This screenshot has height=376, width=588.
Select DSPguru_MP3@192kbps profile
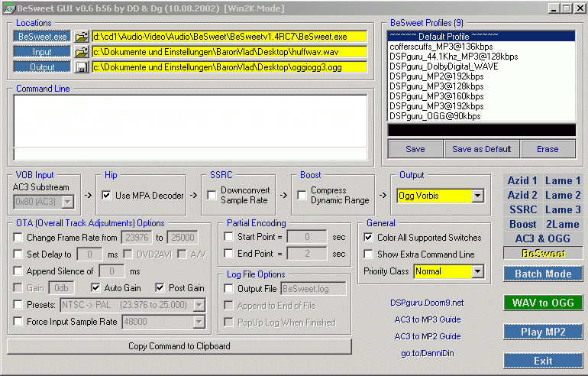click(x=482, y=106)
